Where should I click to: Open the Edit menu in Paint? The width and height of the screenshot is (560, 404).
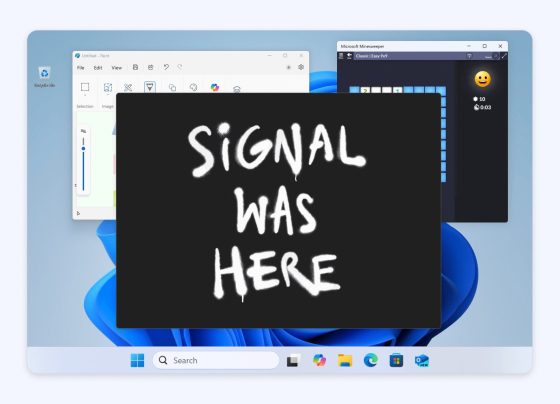click(98, 68)
